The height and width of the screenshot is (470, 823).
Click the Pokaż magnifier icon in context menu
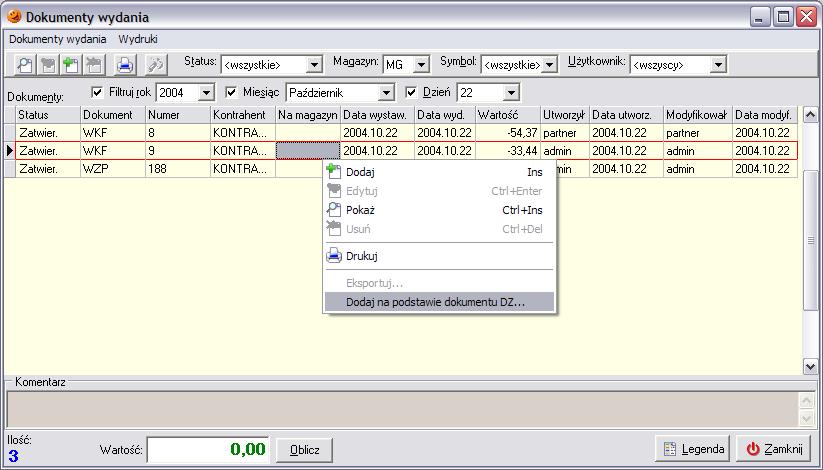click(333, 210)
